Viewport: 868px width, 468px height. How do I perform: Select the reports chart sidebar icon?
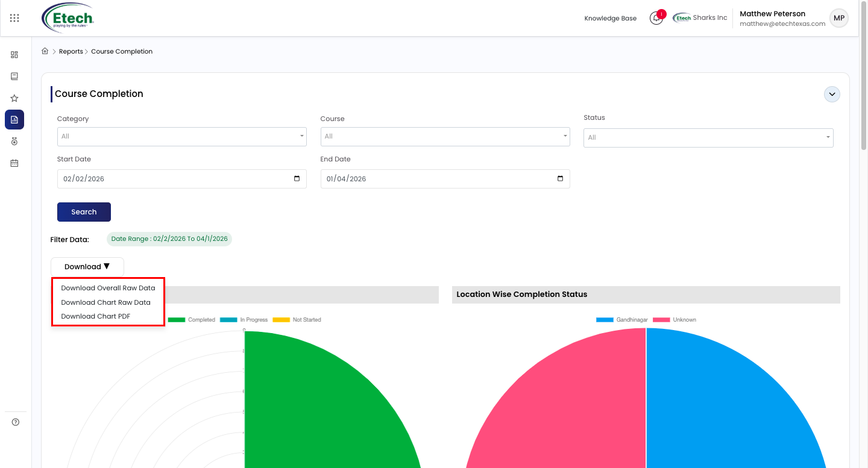point(14,120)
